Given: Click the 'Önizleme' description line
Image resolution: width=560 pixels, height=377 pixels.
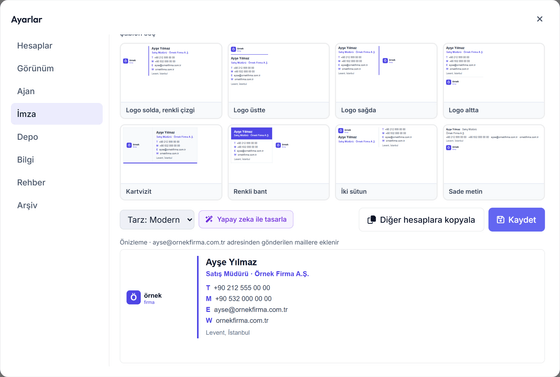Looking at the screenshot, I should point(229,242).
